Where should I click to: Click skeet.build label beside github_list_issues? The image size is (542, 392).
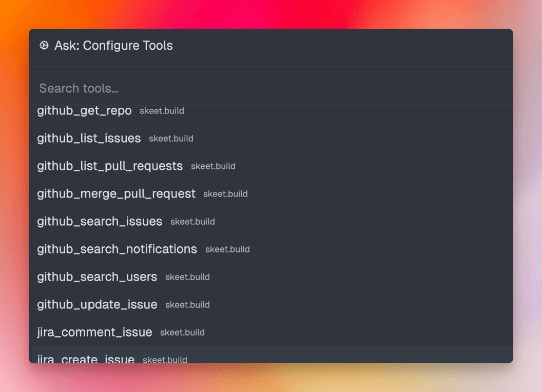pyautogui.click(x=171, y=139)
